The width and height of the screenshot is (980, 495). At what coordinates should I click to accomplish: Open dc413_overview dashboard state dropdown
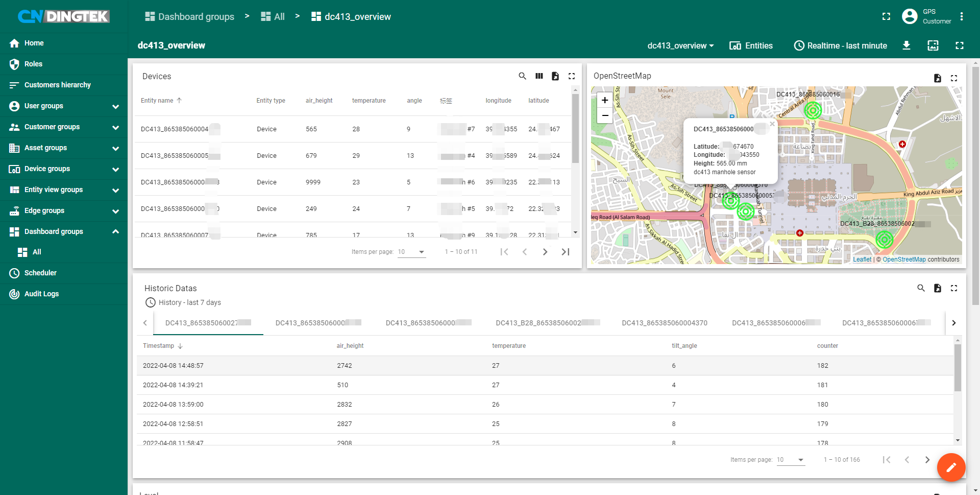pyautogui.click(x=680, y=45)
